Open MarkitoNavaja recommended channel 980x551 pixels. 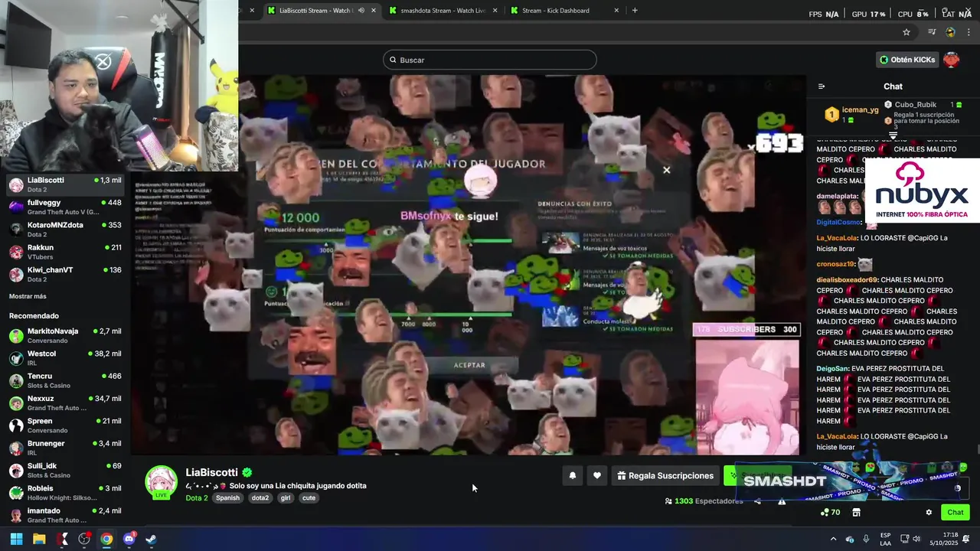[65, 335]
